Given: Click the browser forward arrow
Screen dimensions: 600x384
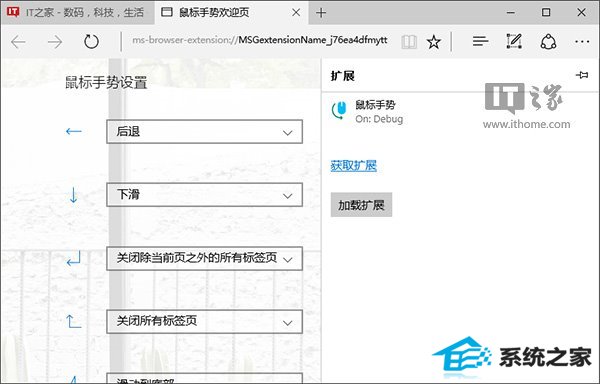Looking at the screenshot, I should click(x=55, y=42).
